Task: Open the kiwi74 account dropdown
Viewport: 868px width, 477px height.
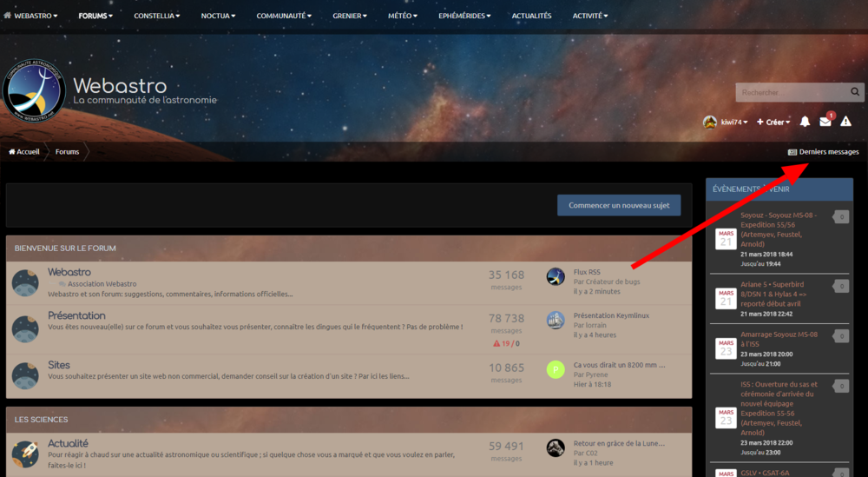Action: pos(734,122)
